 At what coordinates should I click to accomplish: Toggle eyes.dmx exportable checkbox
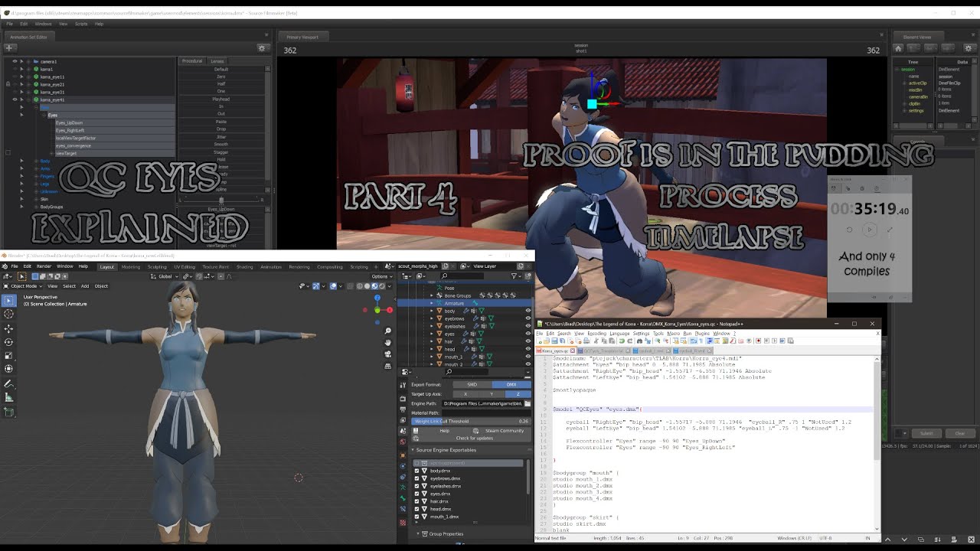[417, 494]
